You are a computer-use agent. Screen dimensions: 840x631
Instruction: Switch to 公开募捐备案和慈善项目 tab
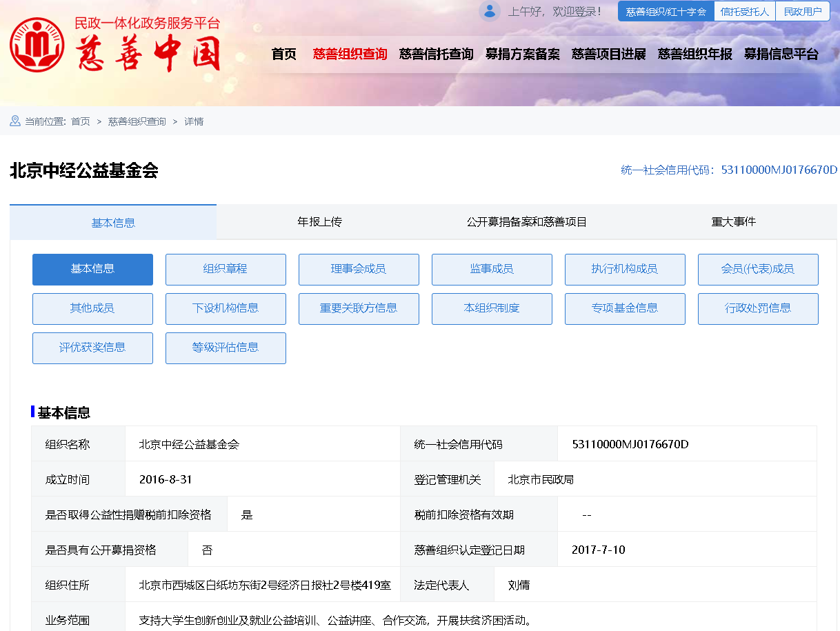526,222
